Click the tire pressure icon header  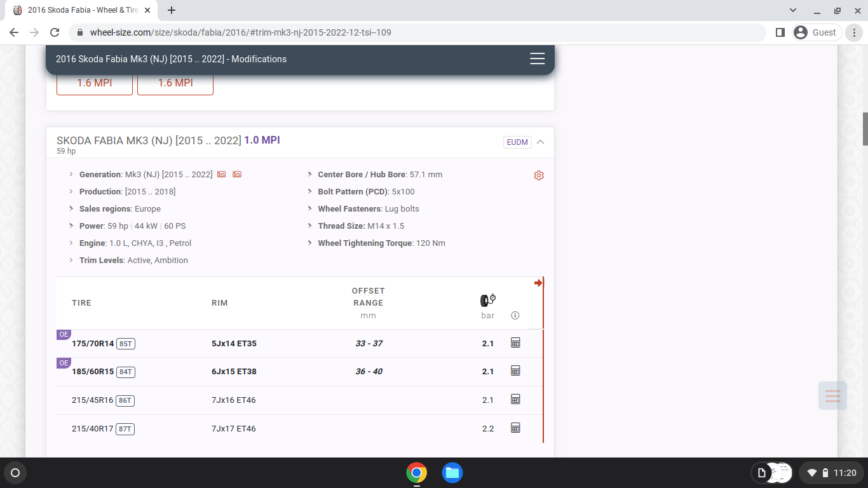tap(488, 300)
